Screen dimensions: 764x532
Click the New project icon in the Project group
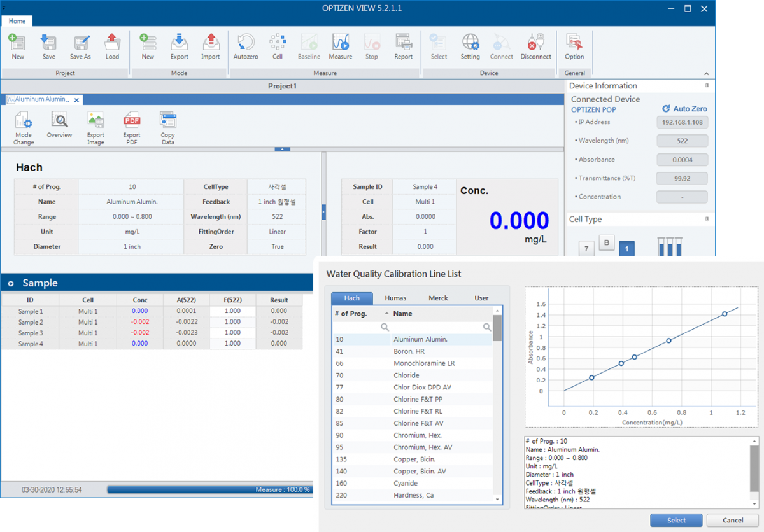pyautogui.click(x=17, y=43)
